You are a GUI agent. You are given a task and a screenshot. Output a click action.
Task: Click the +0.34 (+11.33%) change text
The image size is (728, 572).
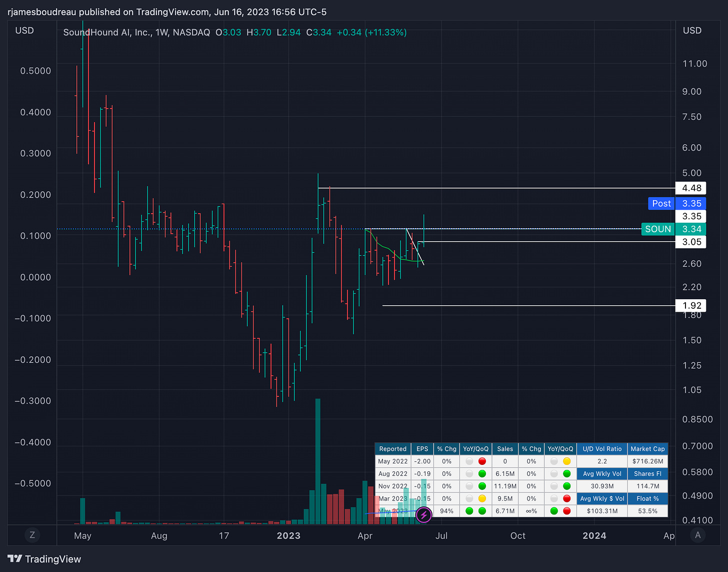point(371,33)
